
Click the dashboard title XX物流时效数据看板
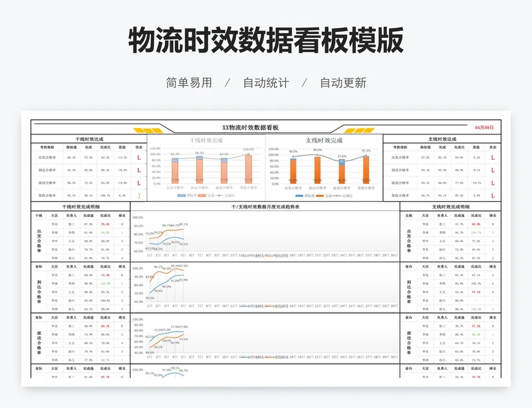pyautogui.click(x=251, y=127)
